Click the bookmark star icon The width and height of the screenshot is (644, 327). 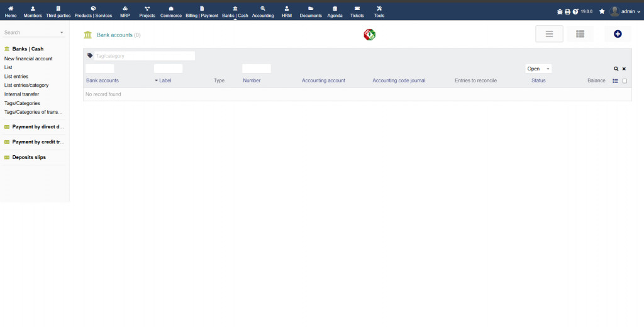tap(602, 11)
